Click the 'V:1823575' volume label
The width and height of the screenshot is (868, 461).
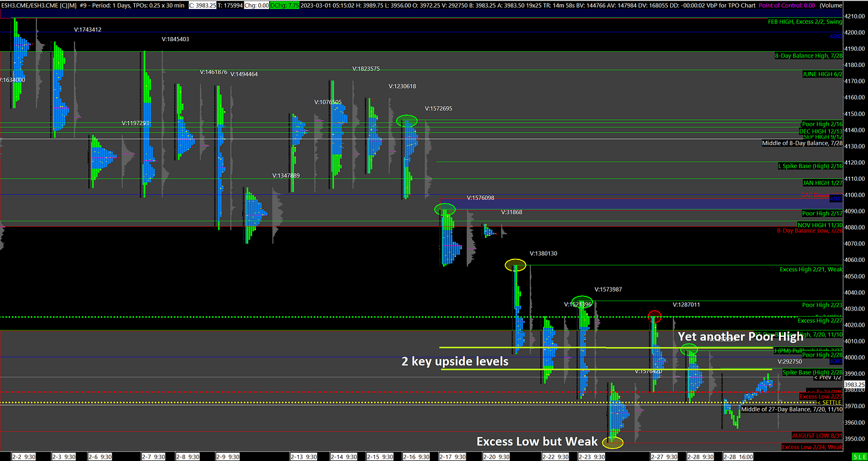coord(366,69)
